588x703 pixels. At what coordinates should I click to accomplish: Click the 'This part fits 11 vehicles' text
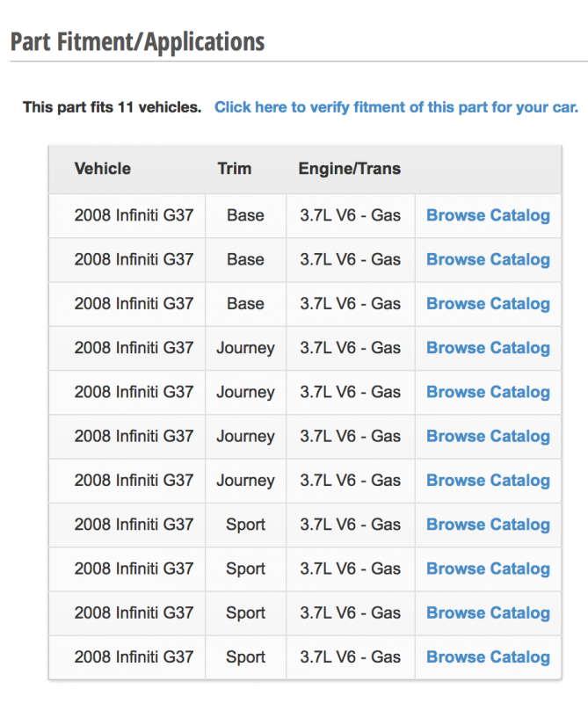pos(113,107)
